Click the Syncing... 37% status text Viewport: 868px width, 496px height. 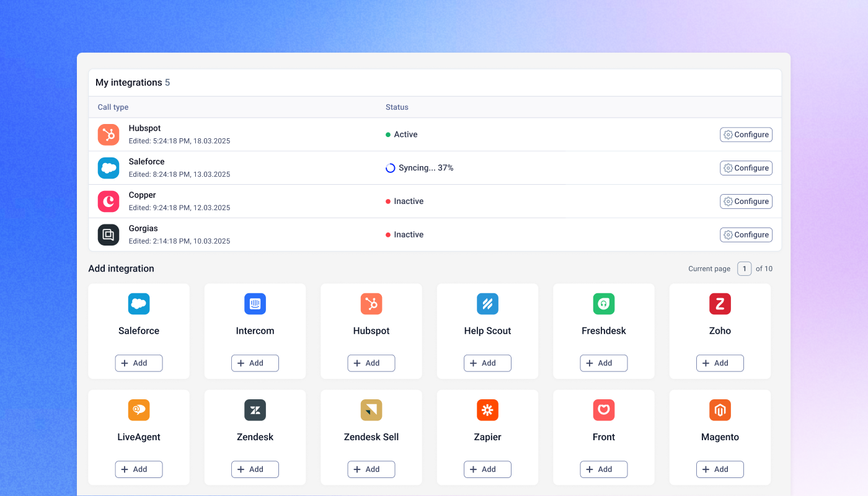[x=426, y=168]
